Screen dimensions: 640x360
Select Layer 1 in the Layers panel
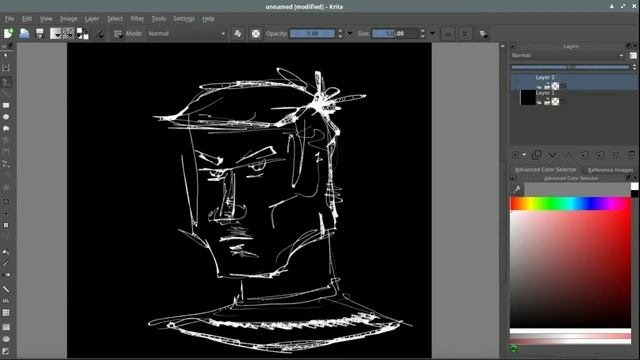(x=573, y=98)
